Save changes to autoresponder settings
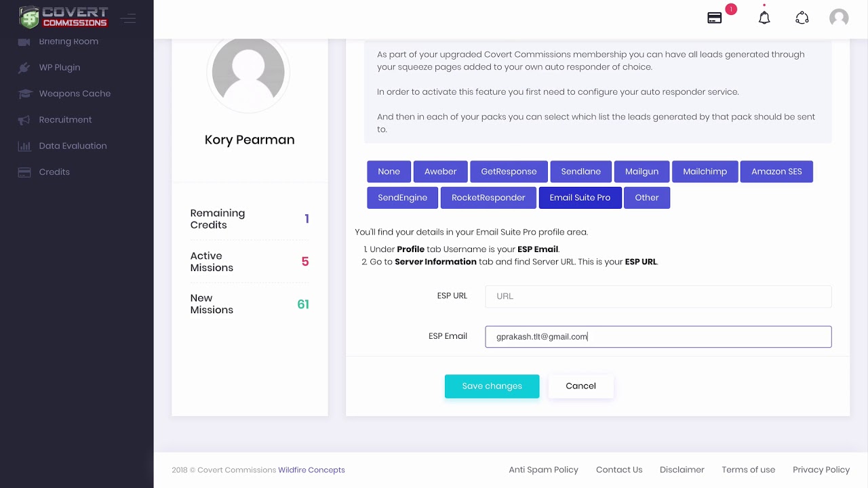This screenshot has height=488, width=868. coord(492,386)
